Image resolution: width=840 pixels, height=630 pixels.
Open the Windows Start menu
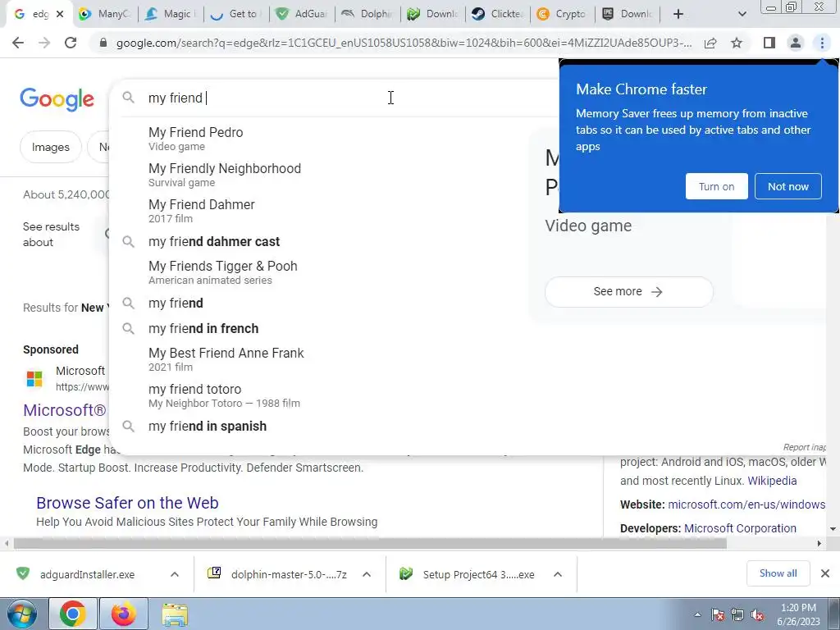(22, 614)
